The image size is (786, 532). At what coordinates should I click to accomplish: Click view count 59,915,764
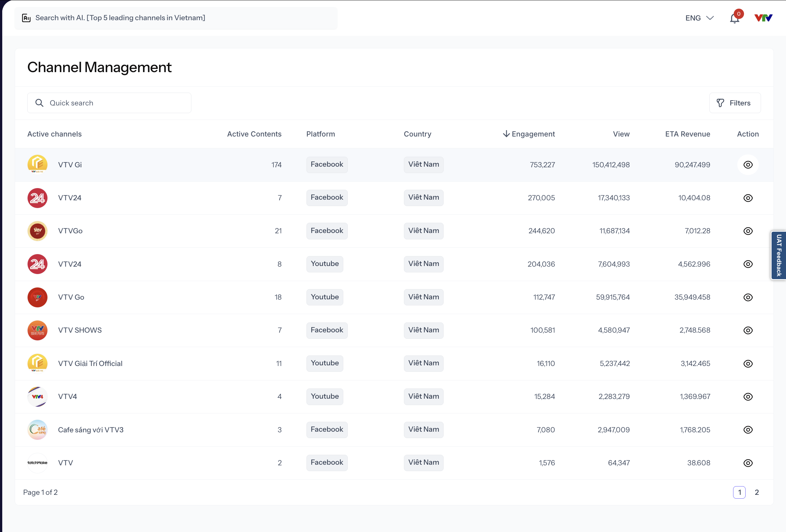[613, 297]
